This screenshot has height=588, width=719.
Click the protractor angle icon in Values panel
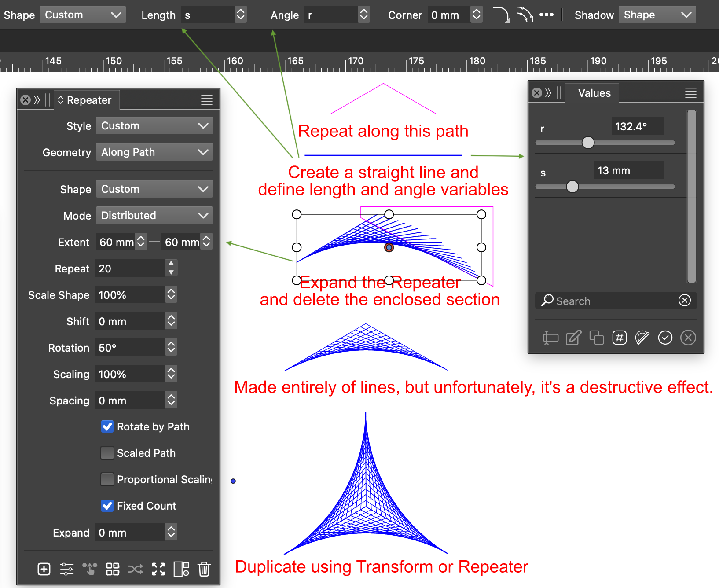(642, 338)
